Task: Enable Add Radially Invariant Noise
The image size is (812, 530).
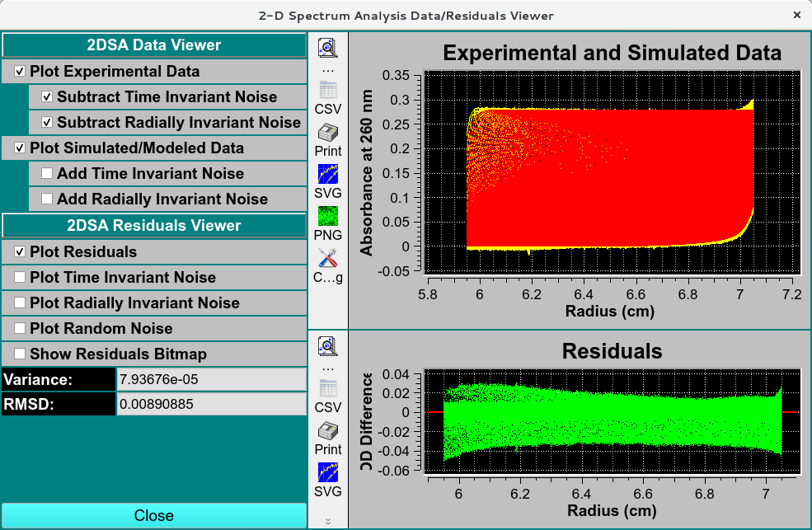Action: [x=47, y=199]
